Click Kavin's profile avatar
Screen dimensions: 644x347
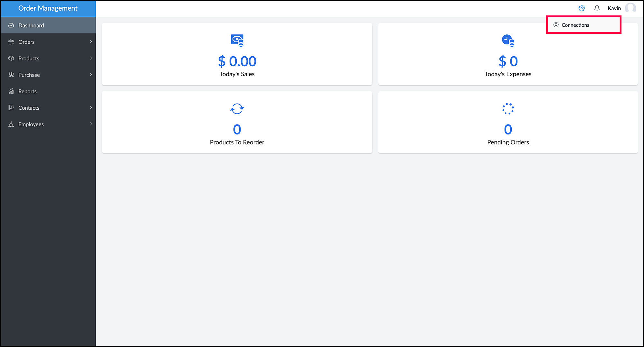point(630,8)
